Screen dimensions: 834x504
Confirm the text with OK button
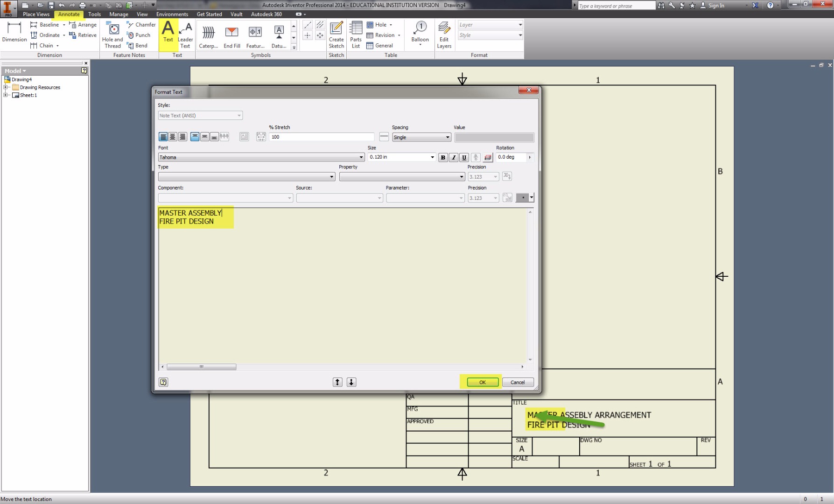point(483,382)
